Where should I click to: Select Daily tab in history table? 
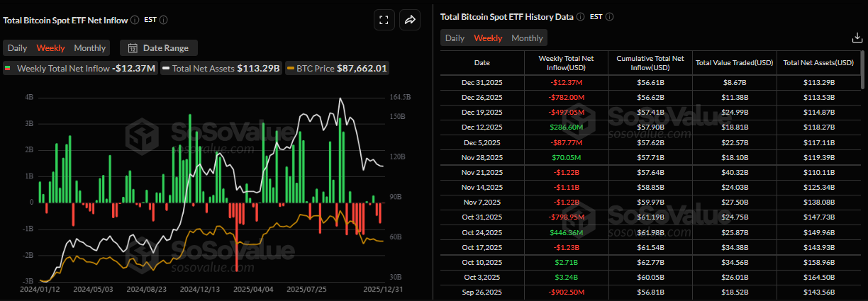pyautogui.click(x=455, y=38)
